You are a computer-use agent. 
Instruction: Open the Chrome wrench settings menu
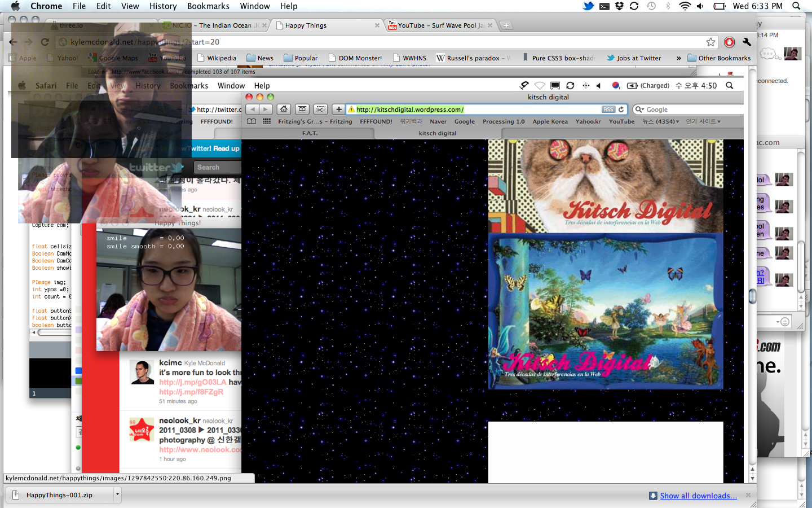(747, 42)
